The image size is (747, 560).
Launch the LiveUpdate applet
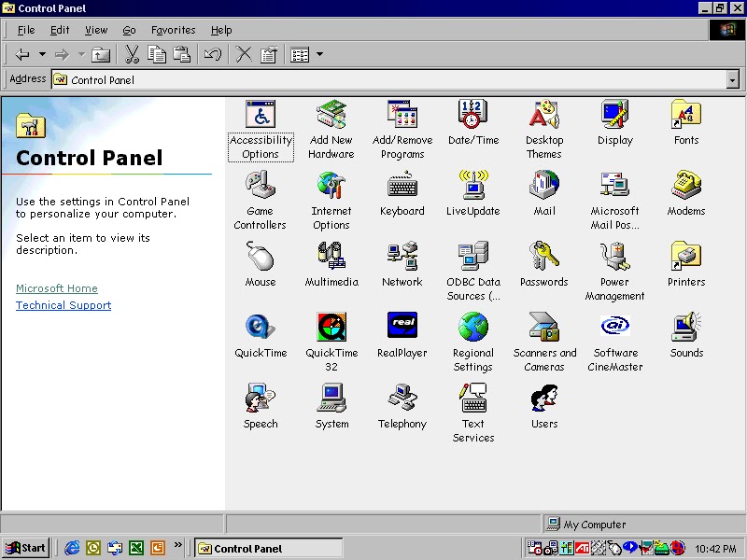pos(472,188)
